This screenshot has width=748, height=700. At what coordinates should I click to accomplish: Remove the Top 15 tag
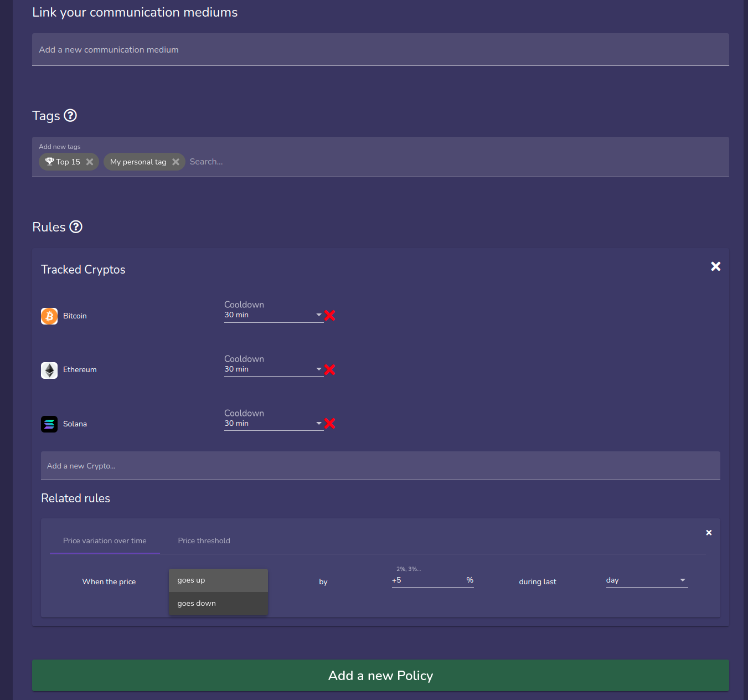tap(90, 162)
